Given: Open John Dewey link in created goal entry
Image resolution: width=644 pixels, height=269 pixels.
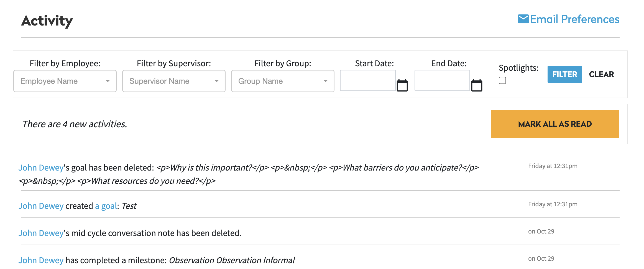Looking at the screenshot, I should [x=41, y=206].
